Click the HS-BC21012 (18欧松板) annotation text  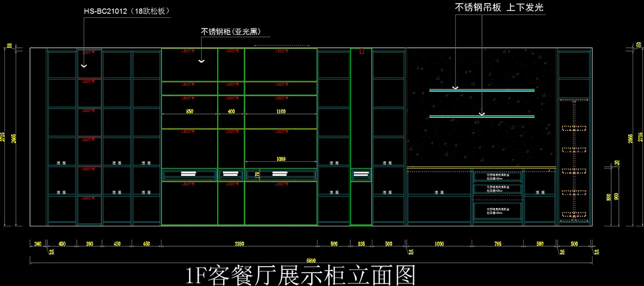click(127, 11)
